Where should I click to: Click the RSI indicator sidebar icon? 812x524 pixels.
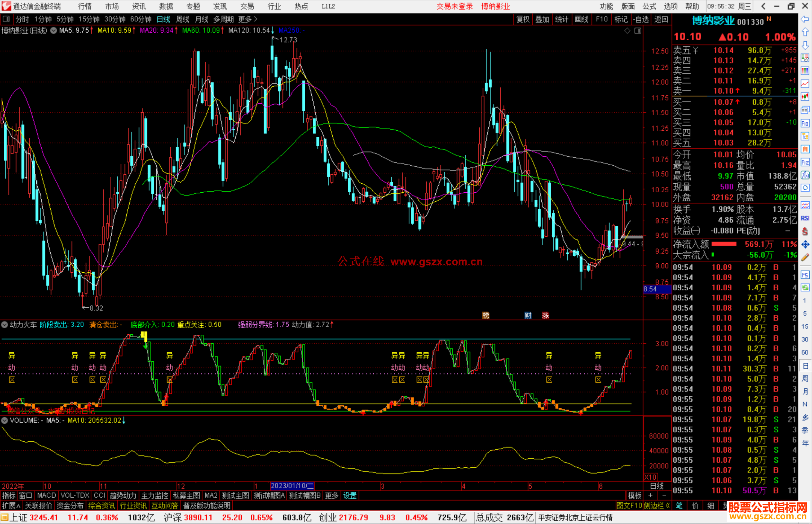805,218
